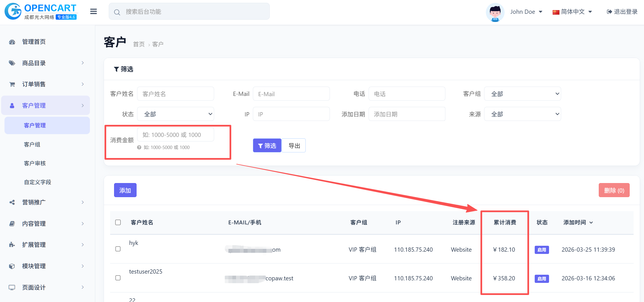The image size is (644, 302).
Task: Click the hamburger menu toggle icon
Action: pos(93,12)
